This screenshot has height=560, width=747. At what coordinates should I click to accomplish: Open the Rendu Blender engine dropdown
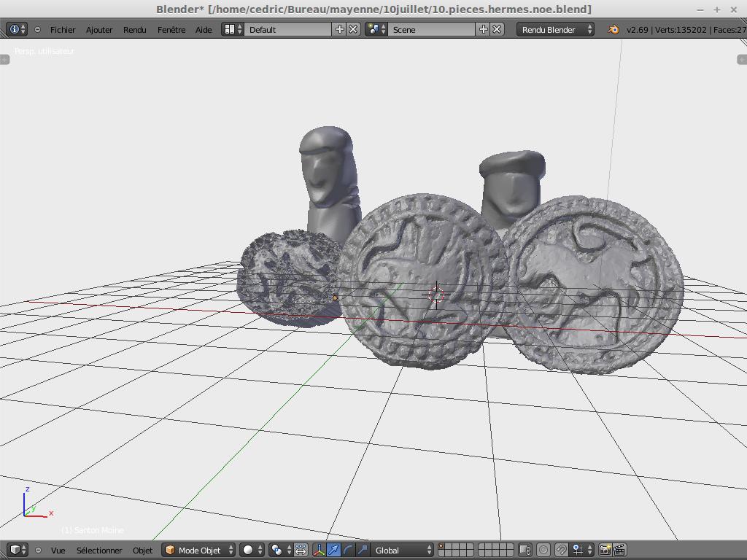[x=556, y=30]
